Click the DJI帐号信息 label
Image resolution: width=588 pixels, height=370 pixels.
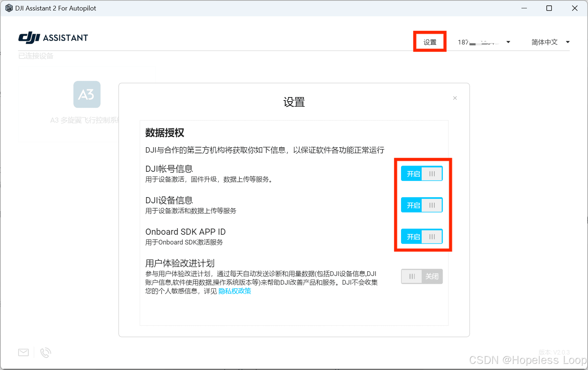pyautogui.click(x=169, y=169)
